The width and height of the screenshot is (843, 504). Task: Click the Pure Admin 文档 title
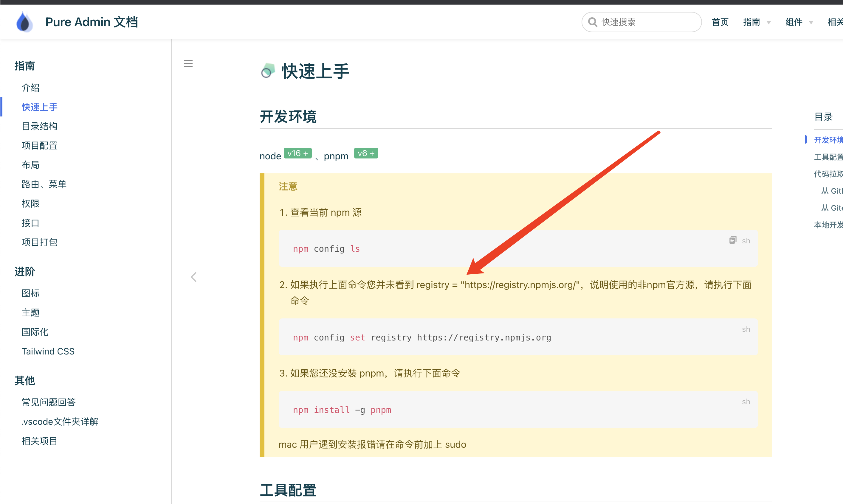pyautogui.click(x=92, y=22)
